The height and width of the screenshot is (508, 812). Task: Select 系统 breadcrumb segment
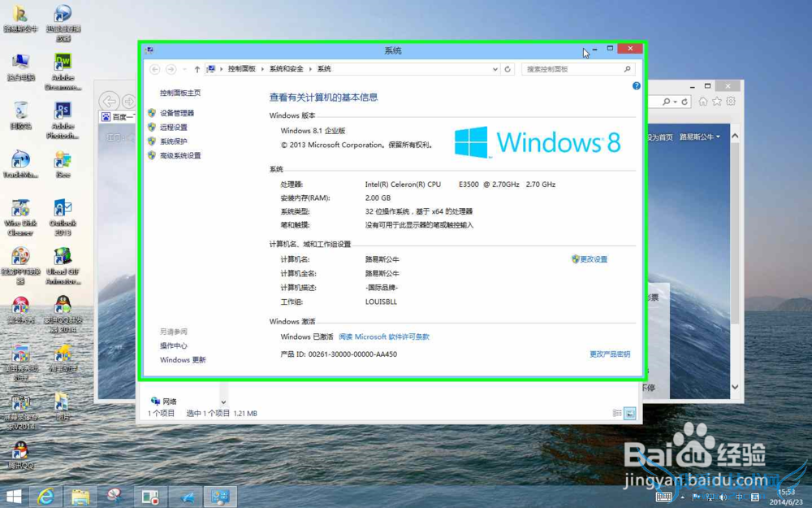click(x=324, y=69)
